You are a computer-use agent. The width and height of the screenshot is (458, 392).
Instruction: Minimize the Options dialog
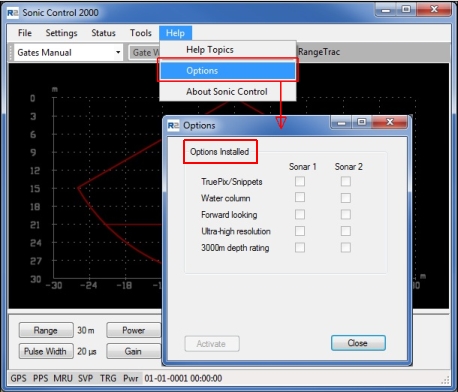[341, 122]
